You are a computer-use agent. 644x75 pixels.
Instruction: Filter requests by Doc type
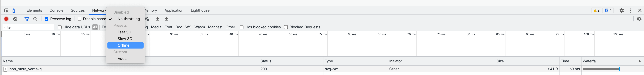pyautogui.click(x=179, y=27)
